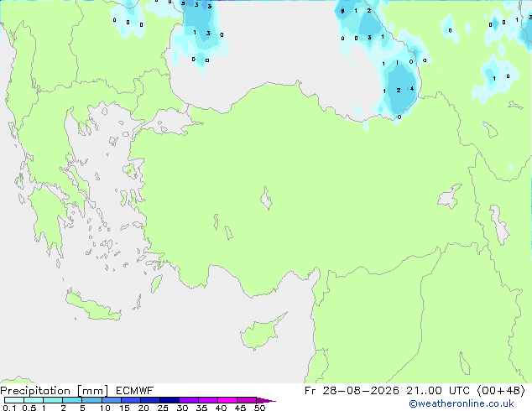Select the 15–20 mm legend color swatch
This screenshot has height=411, width=532.
pyautogui.click(x=130, y=400)
